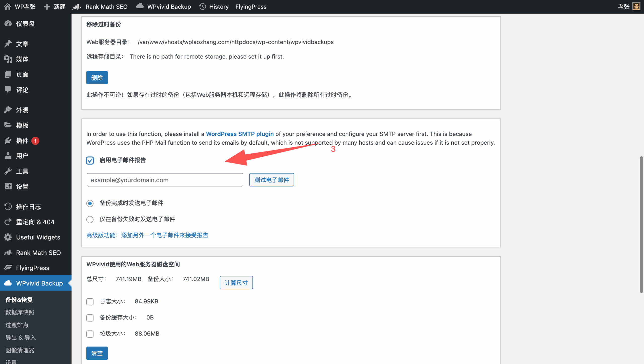This screenshot has height=364, width=644.
Task: Click user avatar in top right
Action: point(636,7)
